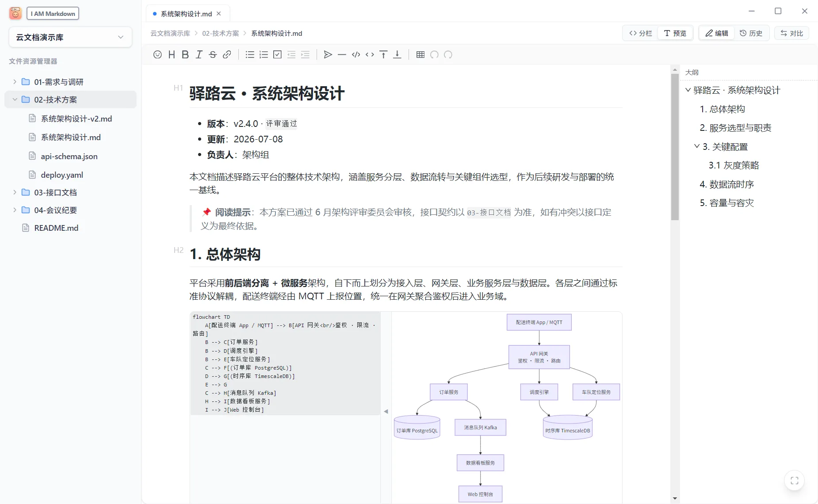Jump to outline item 2. 服务选型与职责
818x504 pixels.
pos(735,128)
